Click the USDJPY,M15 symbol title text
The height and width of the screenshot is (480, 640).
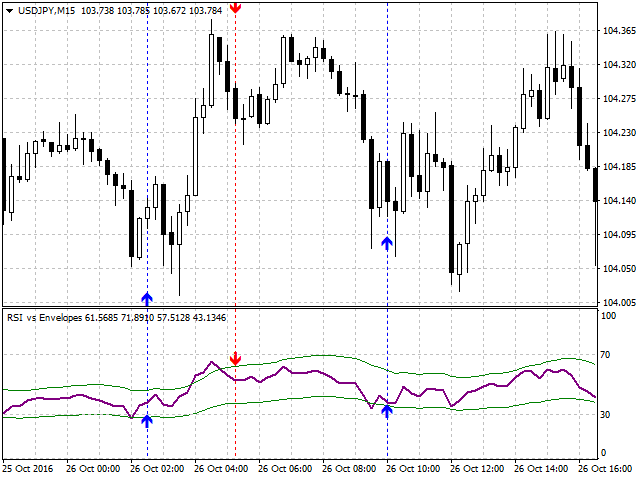pyautogui.click(x=47, y=11)
